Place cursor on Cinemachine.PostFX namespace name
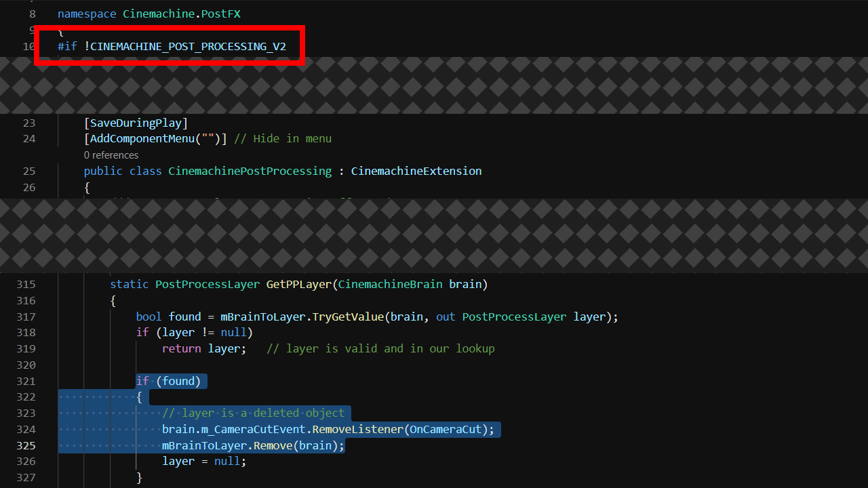 (181, 14)
